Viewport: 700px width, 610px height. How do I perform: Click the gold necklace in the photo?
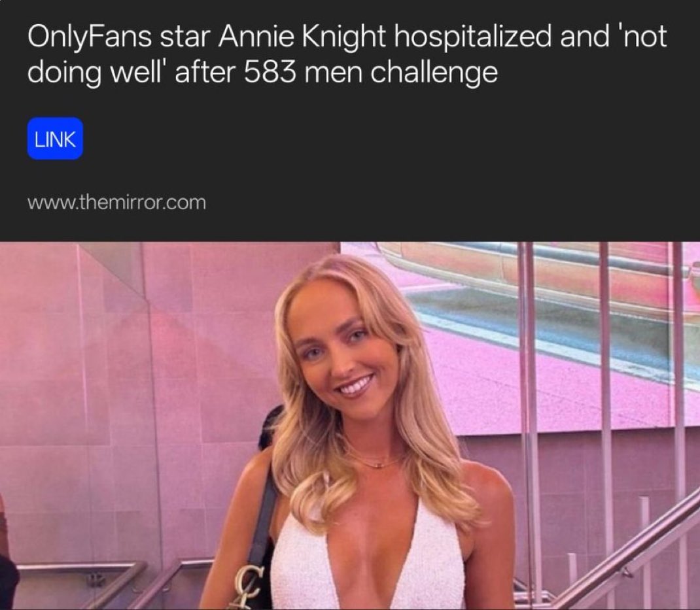(x=375, y=461)
